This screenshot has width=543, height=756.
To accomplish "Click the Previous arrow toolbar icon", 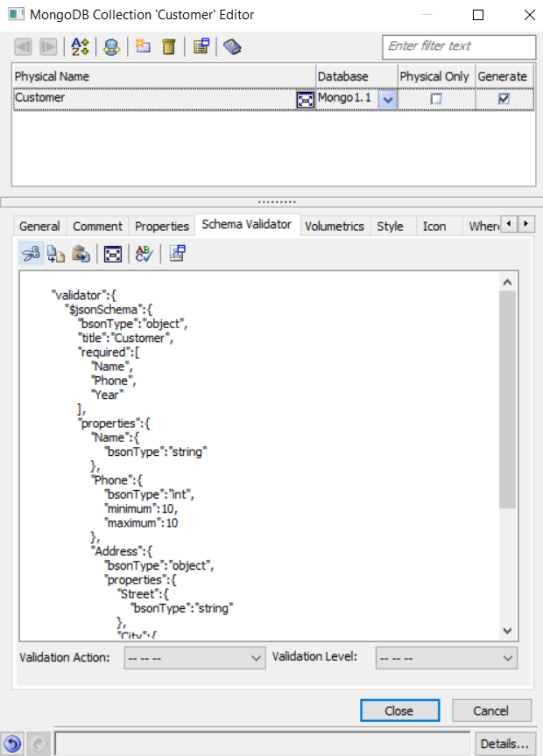I will point(23,47).
